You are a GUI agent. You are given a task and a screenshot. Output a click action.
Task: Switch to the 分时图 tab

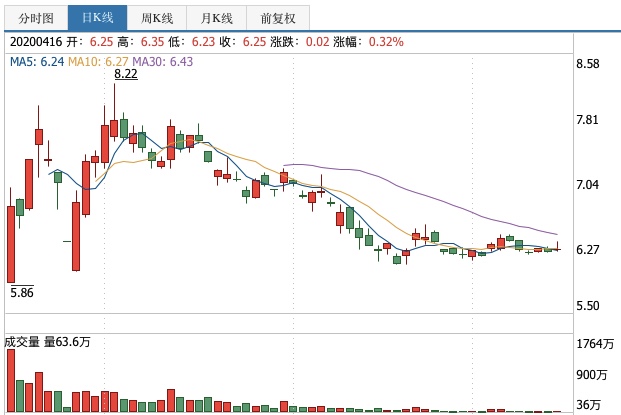[x=35, y=18]
